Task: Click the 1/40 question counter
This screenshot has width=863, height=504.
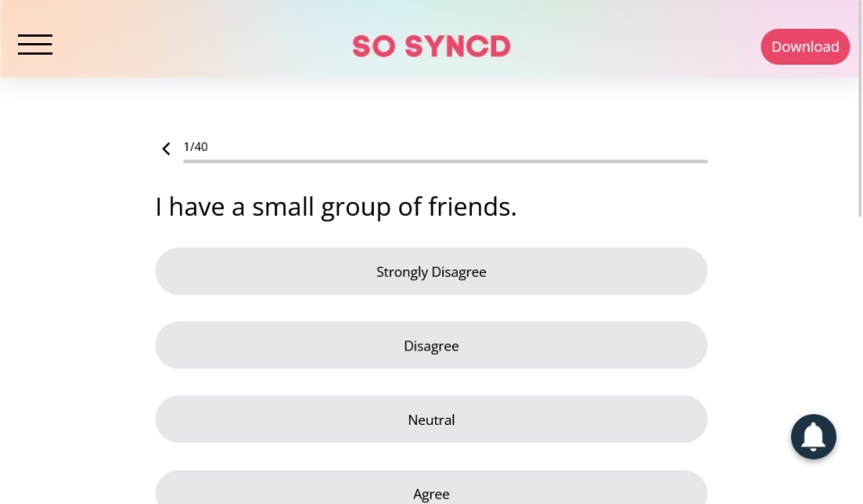Action: pos(196,146)
